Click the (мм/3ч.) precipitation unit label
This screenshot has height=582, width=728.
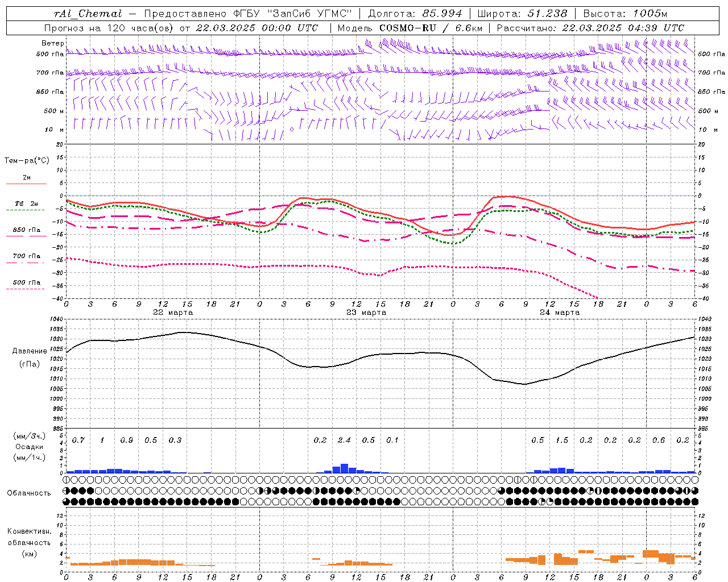[30, 436]
